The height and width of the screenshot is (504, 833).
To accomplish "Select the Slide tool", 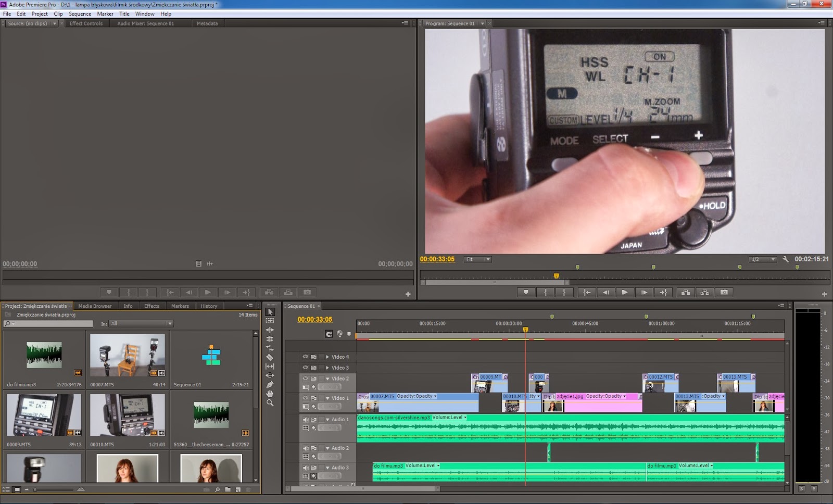I will click(270, 375).
